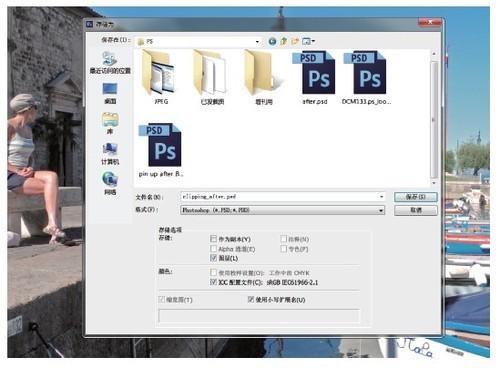Toggle use lower case extension (U) checkbox
The height and width of the screenshot is (368, 500).
coord(251,299)
